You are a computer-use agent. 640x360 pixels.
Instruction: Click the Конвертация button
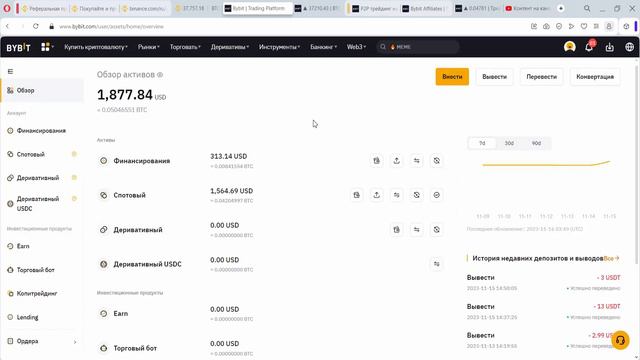click(x=595, y=77)
